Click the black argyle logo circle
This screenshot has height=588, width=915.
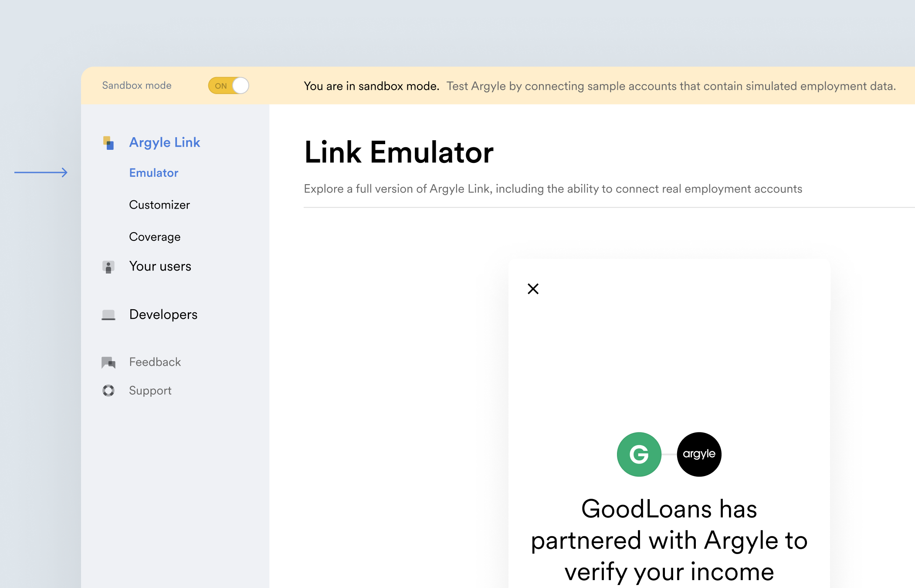click(x=699, y=454)
